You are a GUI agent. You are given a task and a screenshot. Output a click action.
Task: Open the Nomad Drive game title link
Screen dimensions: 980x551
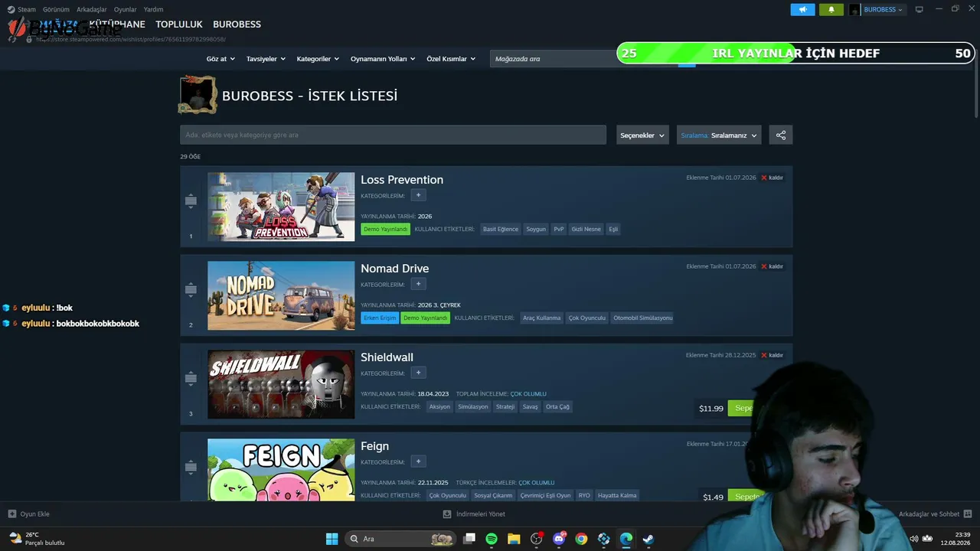tap(395, 269)
